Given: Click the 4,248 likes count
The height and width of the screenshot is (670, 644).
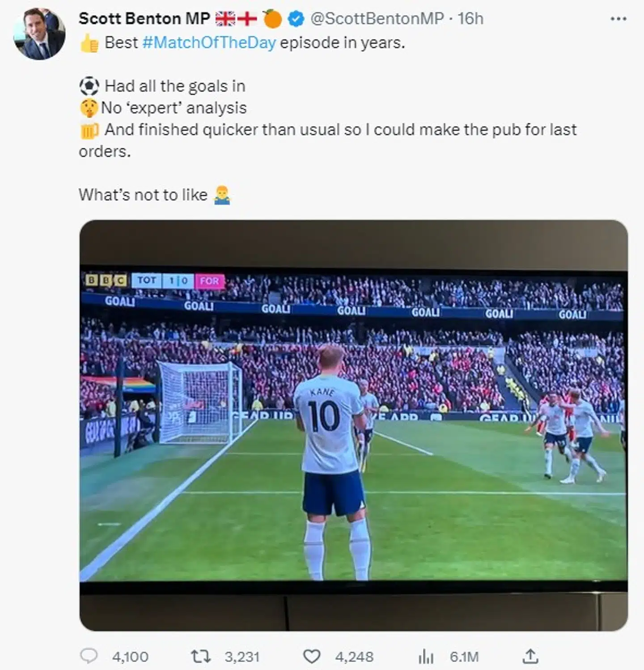Looking at the screenshot, I should [x=354, y=657].
